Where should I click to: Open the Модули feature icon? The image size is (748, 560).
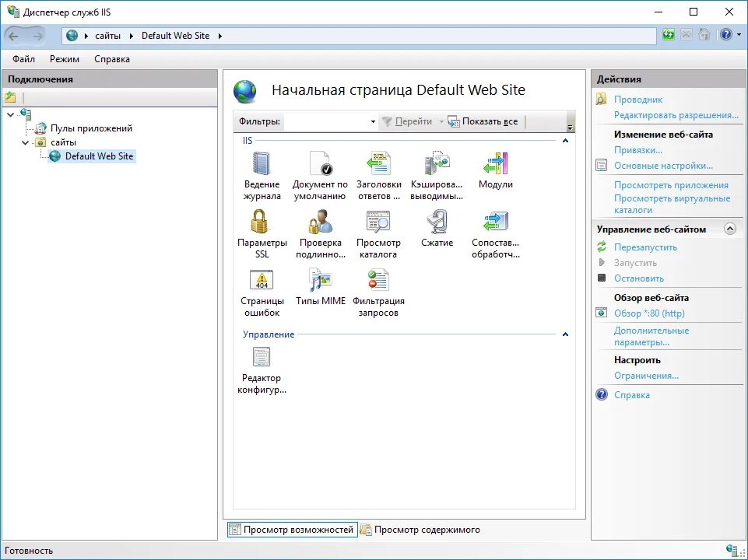496,163
